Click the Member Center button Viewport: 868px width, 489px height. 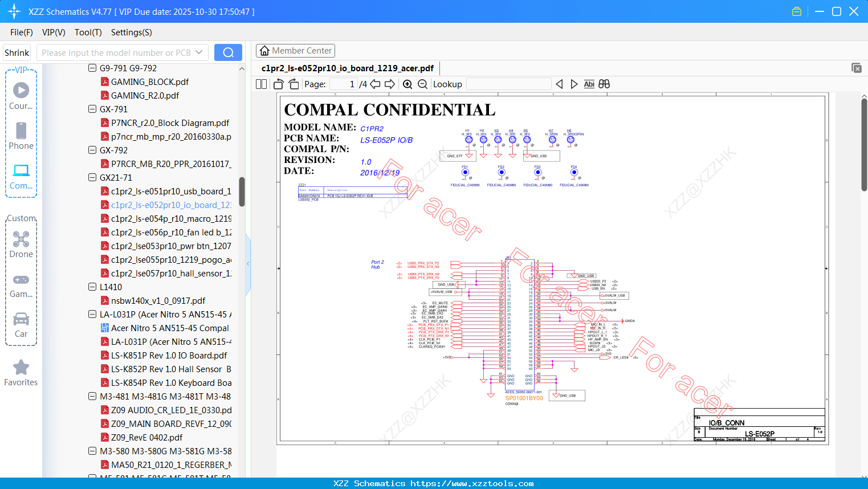295,51
